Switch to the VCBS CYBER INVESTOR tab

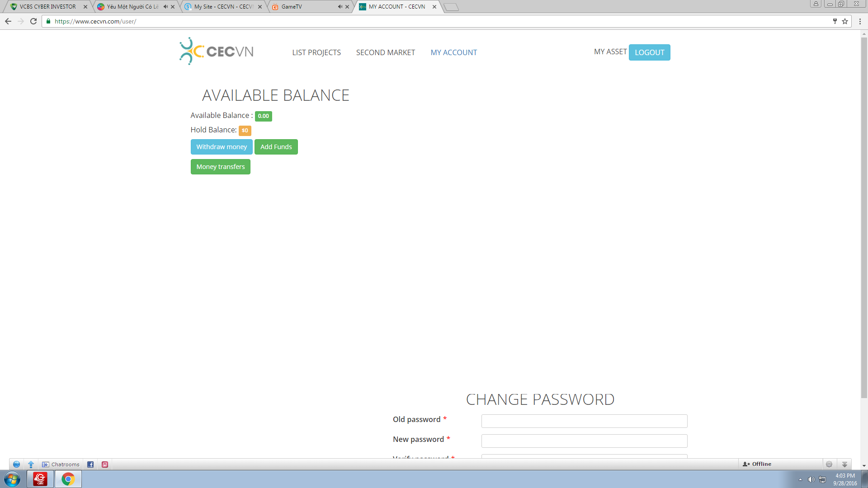tap(47, 7)
